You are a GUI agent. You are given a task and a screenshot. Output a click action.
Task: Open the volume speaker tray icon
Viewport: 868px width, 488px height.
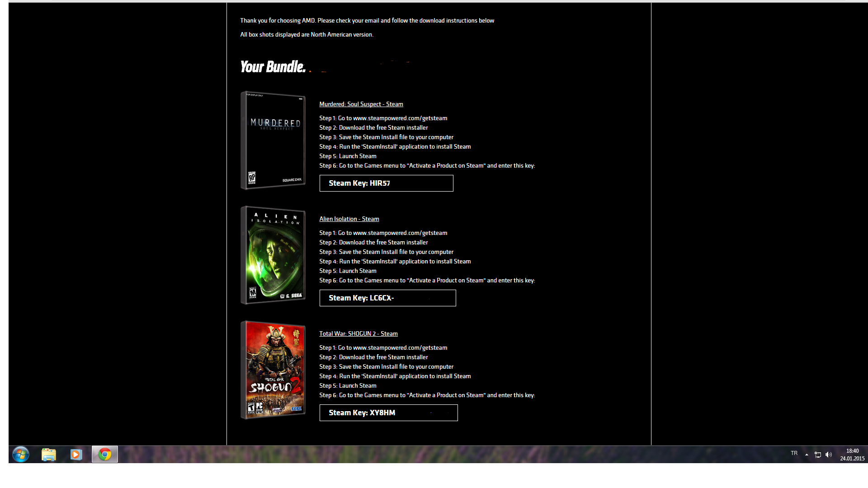coord(829,455)
